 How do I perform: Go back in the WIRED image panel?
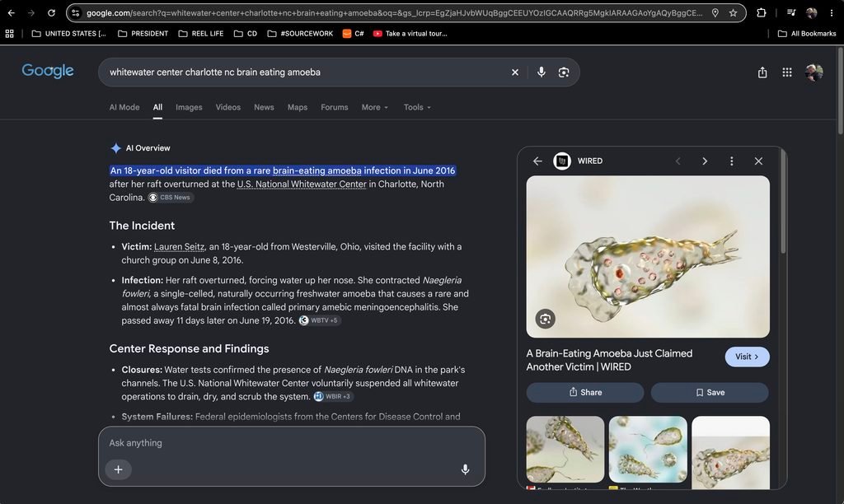(537, 161)
